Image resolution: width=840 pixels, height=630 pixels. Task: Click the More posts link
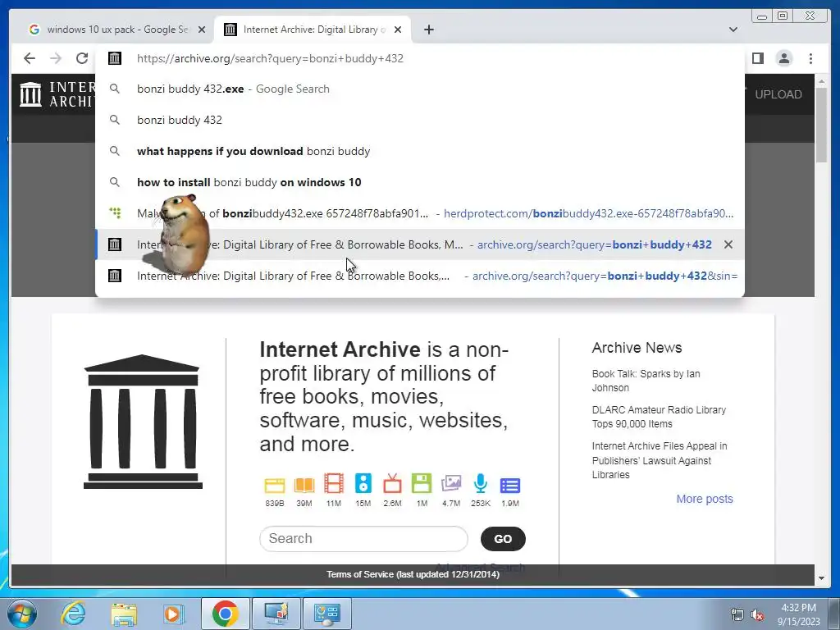[704, 499]
